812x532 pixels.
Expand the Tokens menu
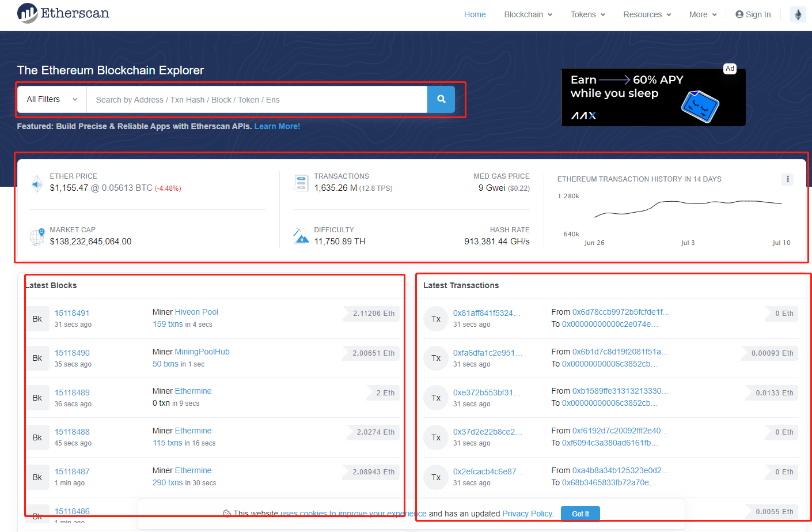587,14
